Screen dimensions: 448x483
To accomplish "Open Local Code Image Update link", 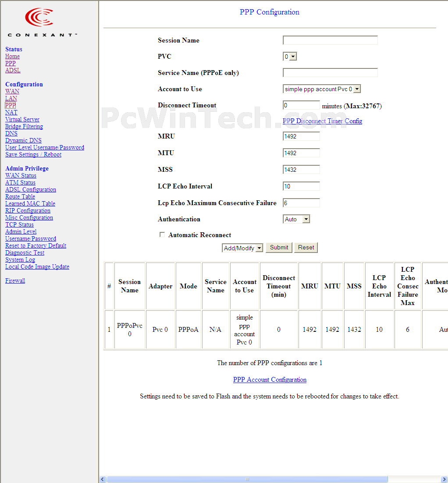I will (x=37, y=267).
